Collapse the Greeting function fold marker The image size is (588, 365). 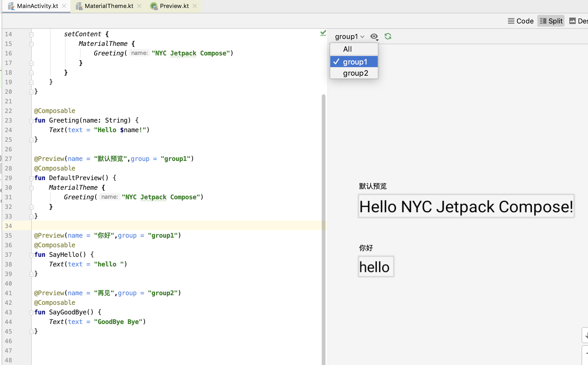pyautogui.click(x=31, y=121)
